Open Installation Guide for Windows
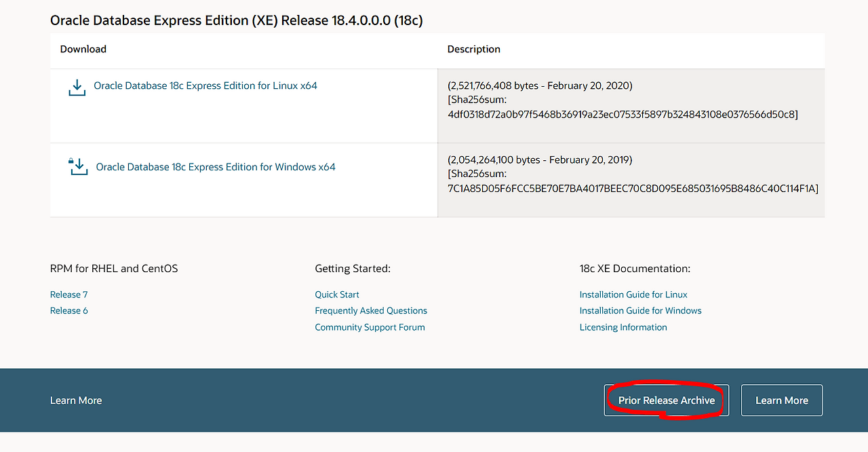 [x=641, y=311]
